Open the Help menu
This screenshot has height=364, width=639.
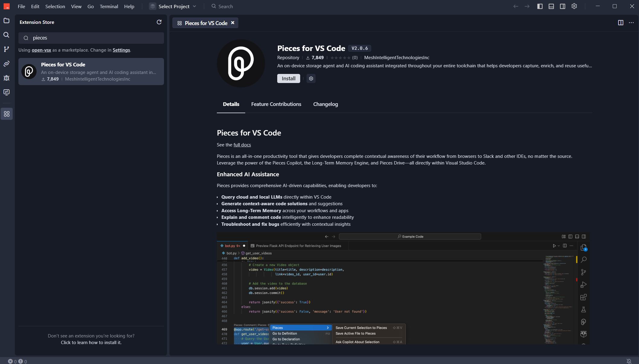click(129, 6)
